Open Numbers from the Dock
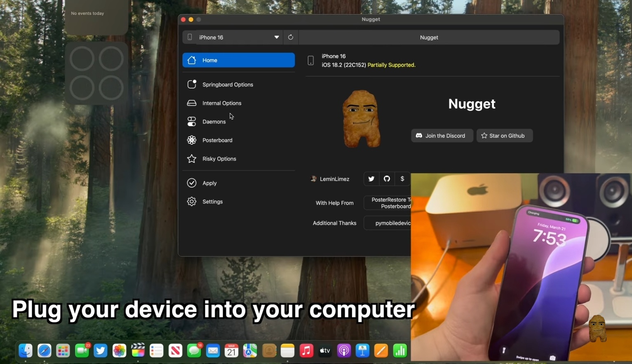 [x=400, y=350]
